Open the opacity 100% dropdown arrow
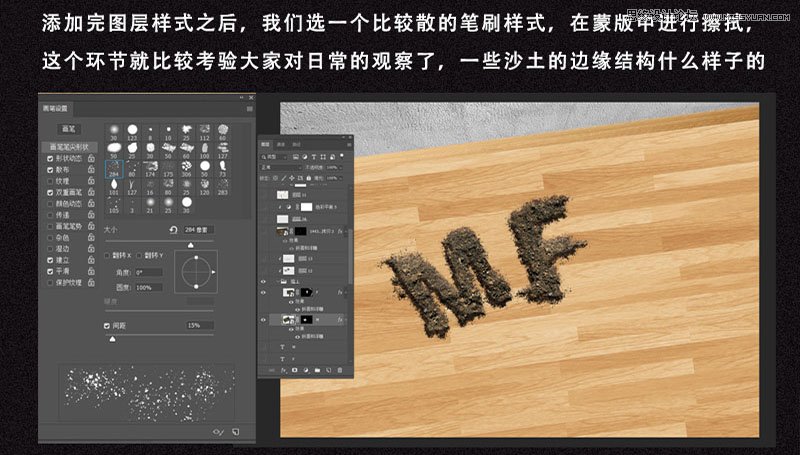 341,167
